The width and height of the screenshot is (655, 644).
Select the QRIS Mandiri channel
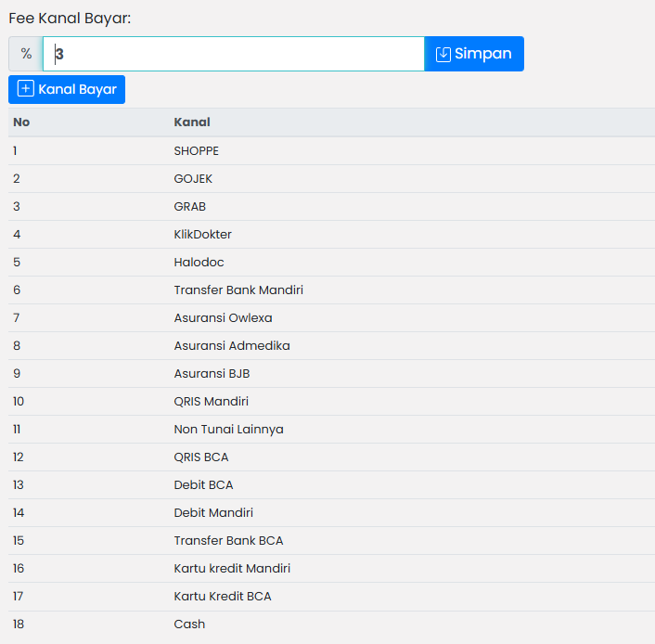[211, 402]
